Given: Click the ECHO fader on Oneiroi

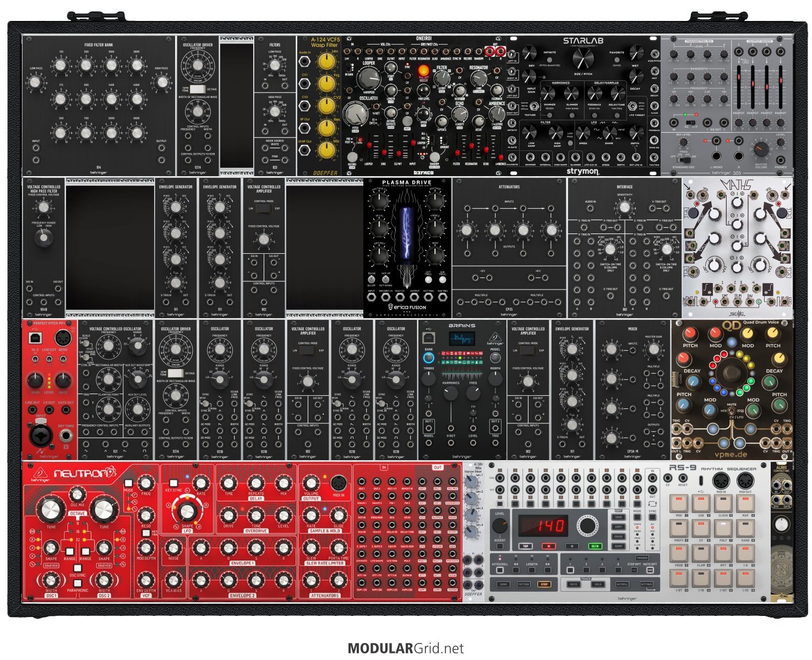Looking at the screenshot, I should tap(486, 150).
